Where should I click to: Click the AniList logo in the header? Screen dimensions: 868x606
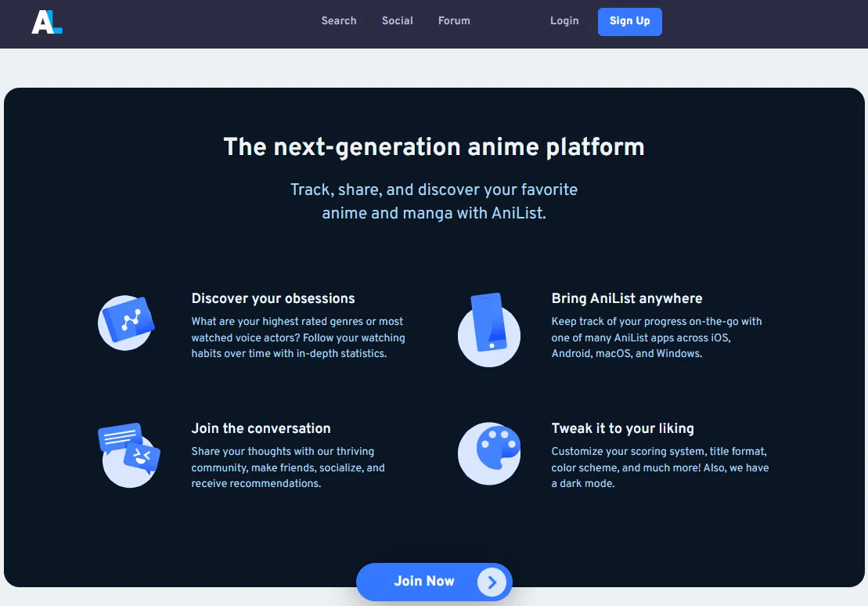pyautogui.click(x=46, y=22)
